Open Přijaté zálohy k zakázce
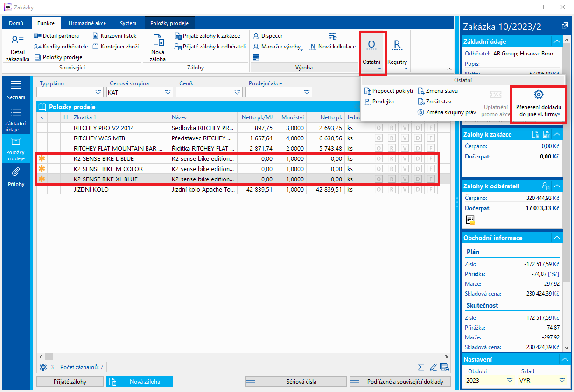 click(207, 36)
